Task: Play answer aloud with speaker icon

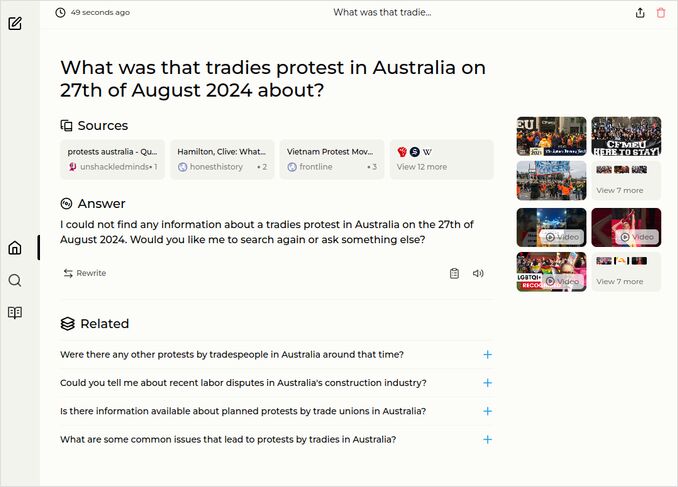Action: [x=478, y=273]
